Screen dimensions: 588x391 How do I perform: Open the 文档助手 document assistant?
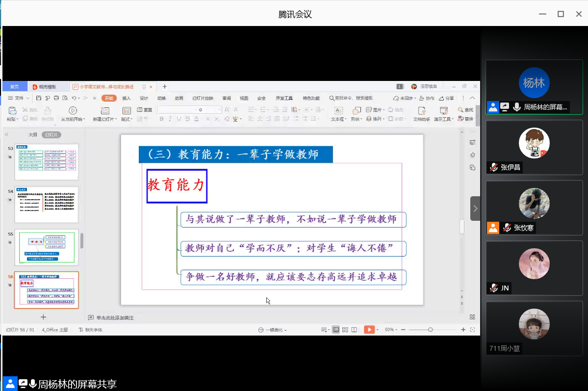coord(421,111)
